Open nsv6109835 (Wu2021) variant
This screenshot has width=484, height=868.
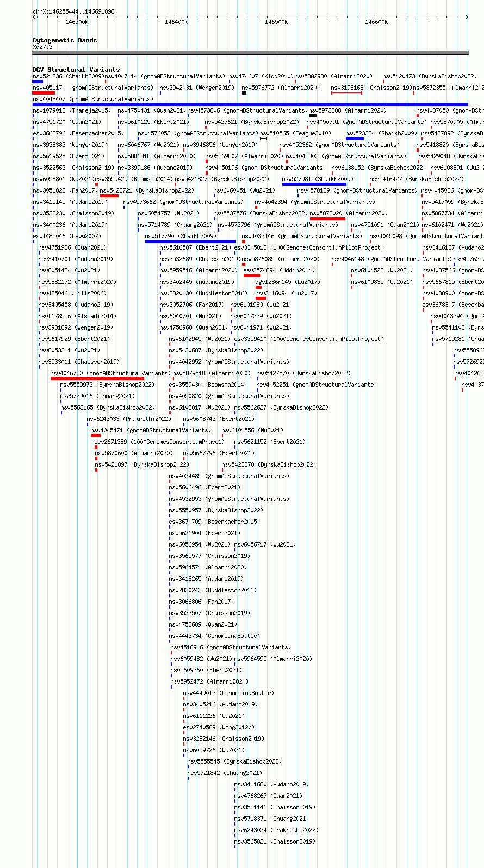click(382, 282)
